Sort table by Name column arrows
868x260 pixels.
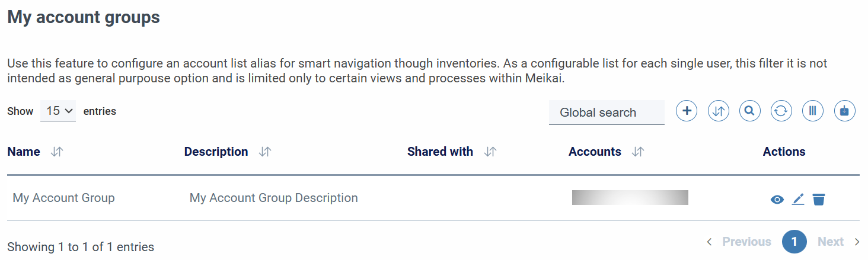57,152
